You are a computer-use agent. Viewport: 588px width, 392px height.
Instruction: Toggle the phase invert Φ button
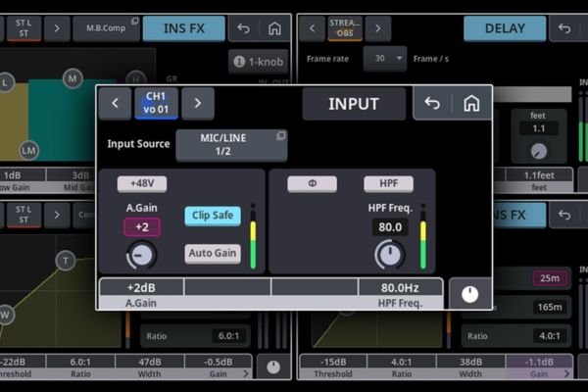point(313,183)
